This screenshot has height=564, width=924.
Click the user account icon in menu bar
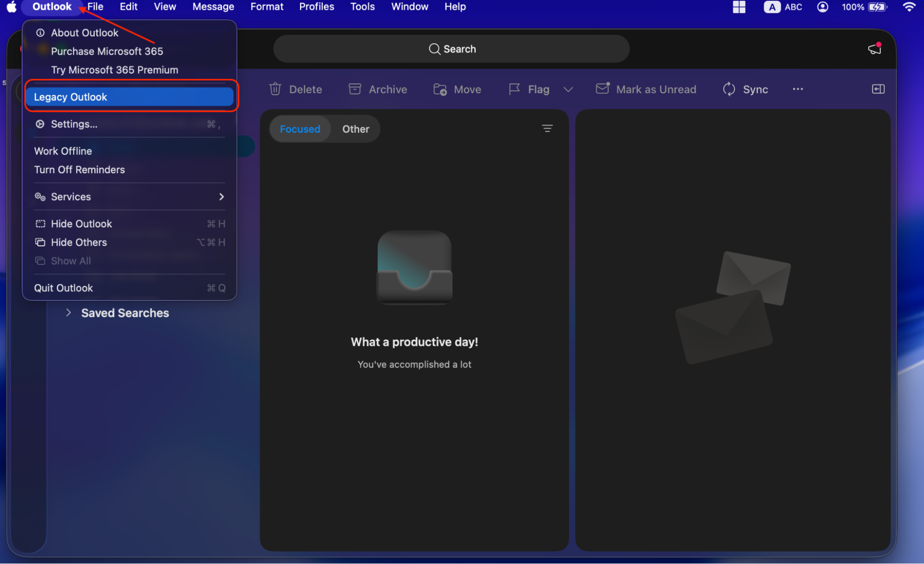[822, 7]
